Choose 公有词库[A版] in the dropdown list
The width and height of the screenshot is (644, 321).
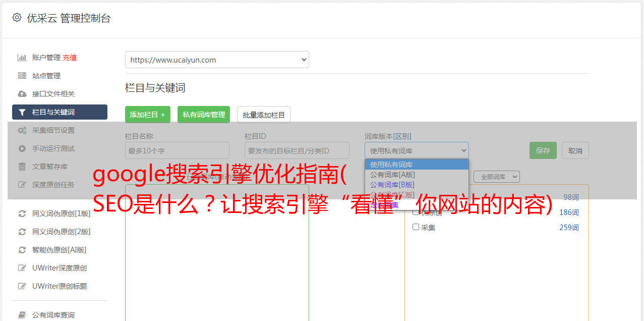click(417, 175)
